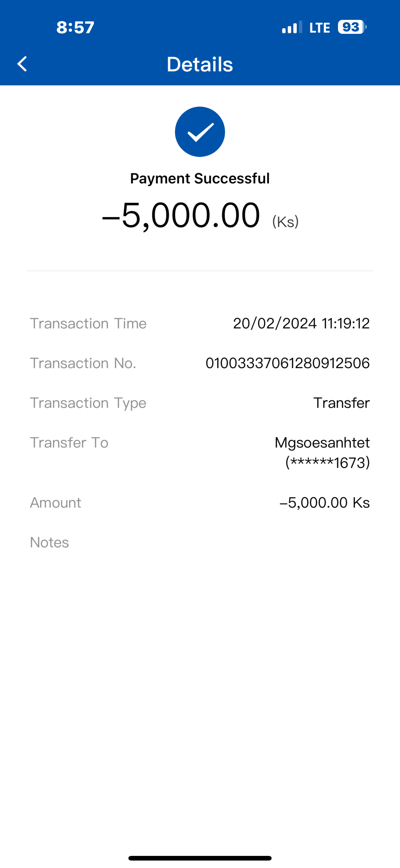Image resolution: width=400 pixels, height=868 pixels.
Task: Click the Payment Successful heading
Action: (200, 178)
